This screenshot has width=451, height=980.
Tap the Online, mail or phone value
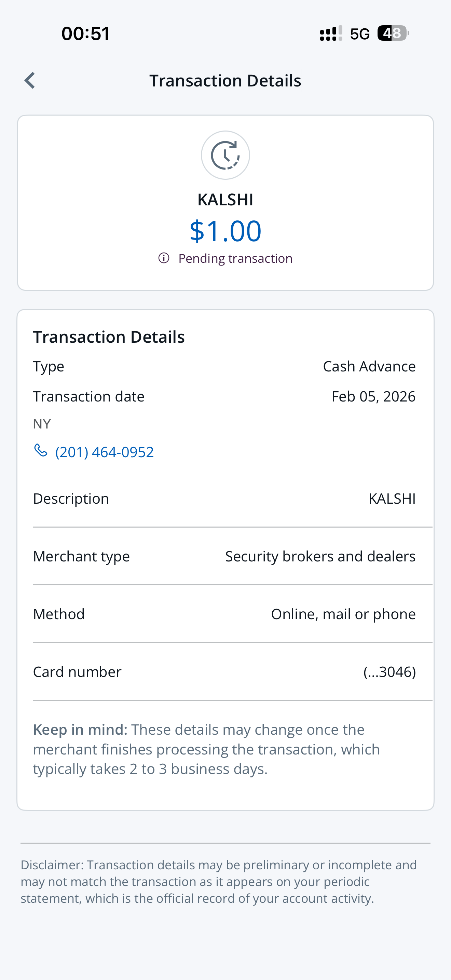tap(343, 614)
